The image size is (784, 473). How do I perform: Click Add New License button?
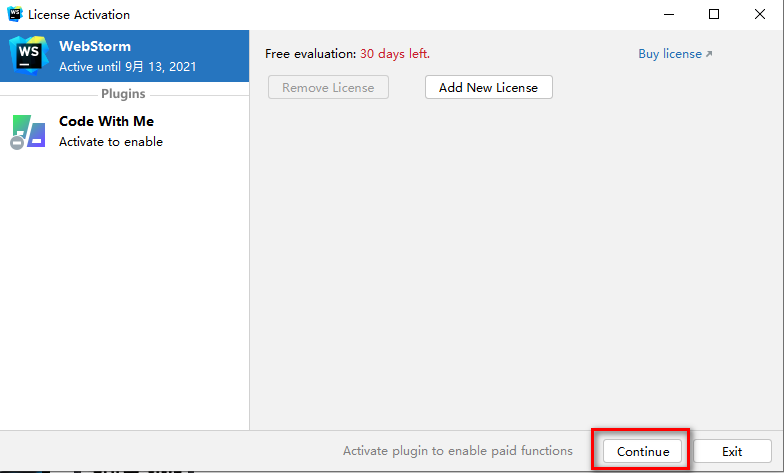[x=488, y=88]
